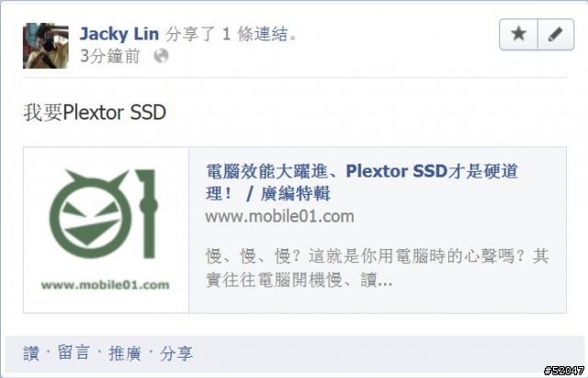Viewport: 588px width, 378px height.
Task: Click the gray www.mobile01.com domain text
Action: point(279,216)
